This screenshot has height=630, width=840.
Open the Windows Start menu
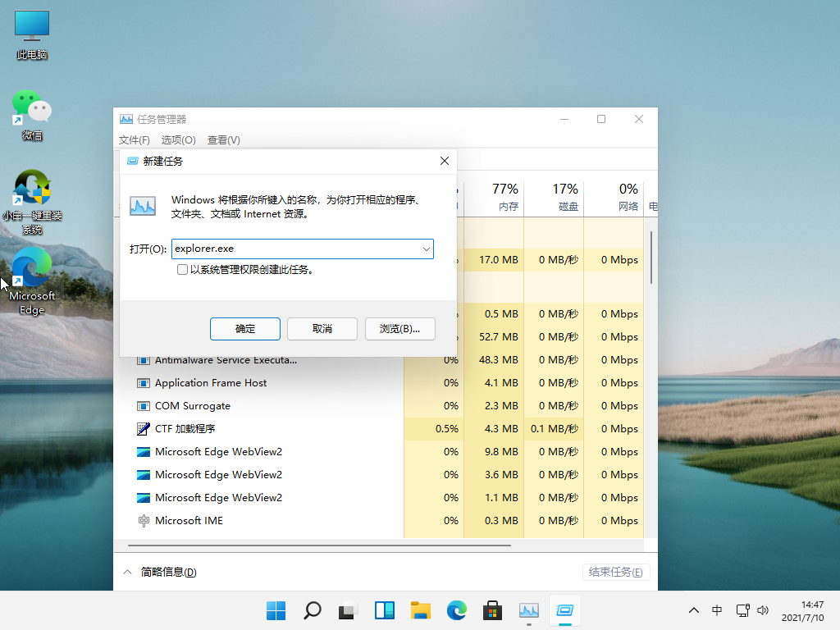click(x=276, y=610)
